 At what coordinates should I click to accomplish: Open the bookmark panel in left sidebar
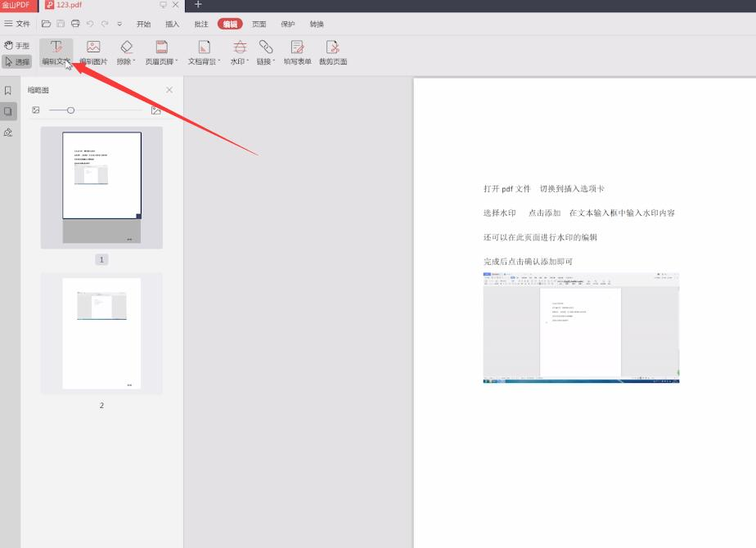pos(8,90)
